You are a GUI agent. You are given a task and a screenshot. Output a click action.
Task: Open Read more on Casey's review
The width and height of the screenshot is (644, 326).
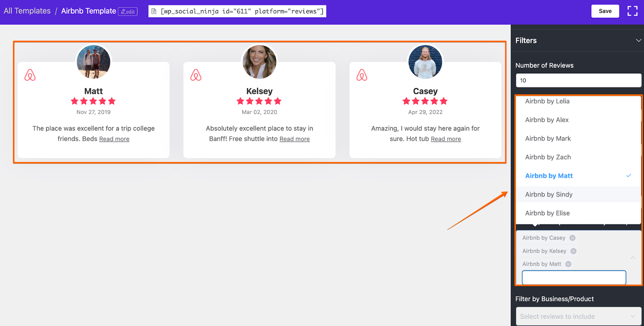(446, 139)
